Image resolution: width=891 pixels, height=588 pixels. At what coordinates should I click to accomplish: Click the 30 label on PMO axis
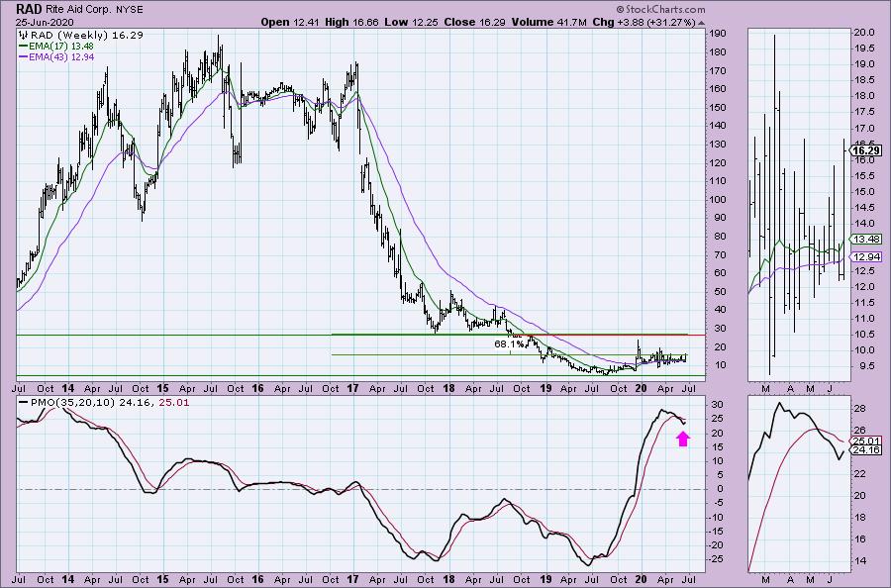coord(716,405)
